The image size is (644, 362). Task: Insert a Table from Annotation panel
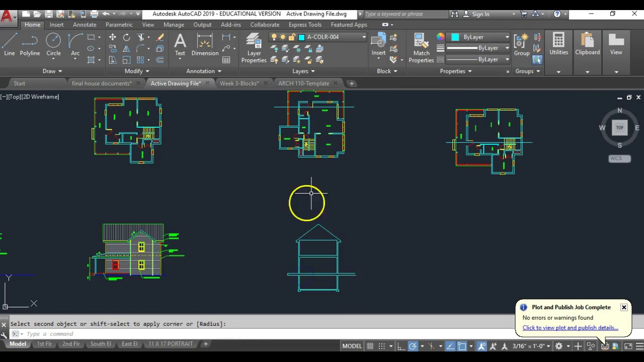pos(226,60)
